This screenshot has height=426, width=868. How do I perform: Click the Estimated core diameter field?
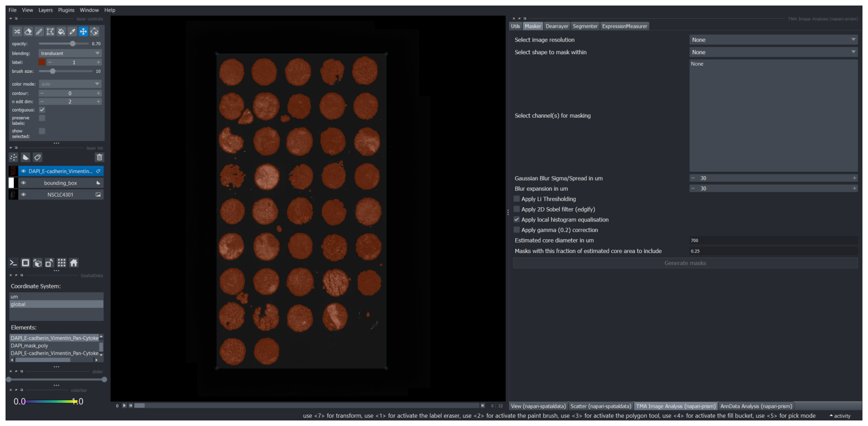click(773, 240)
